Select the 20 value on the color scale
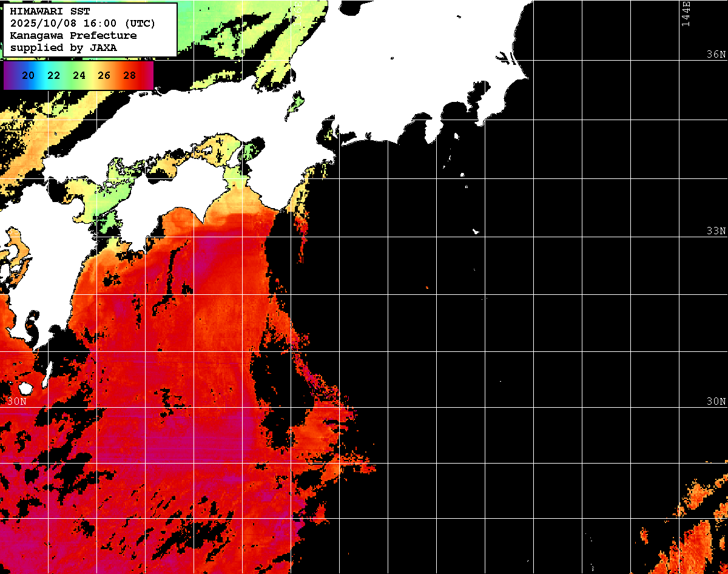Image resolution: width=728 pixels, height=574 pixels. [x=28, y=75]
